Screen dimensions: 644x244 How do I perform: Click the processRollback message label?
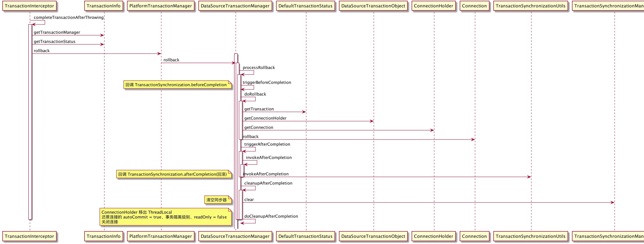(x=259, y=68)
